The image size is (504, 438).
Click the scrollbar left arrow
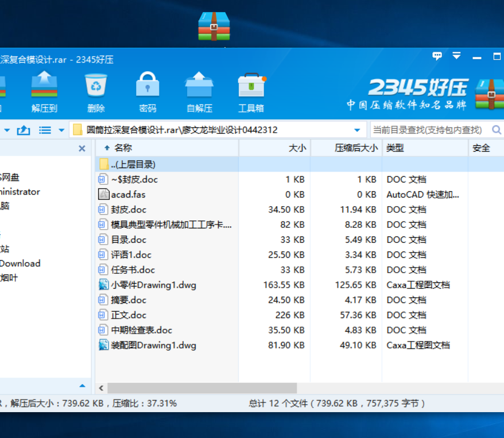(x=101, y=388)
